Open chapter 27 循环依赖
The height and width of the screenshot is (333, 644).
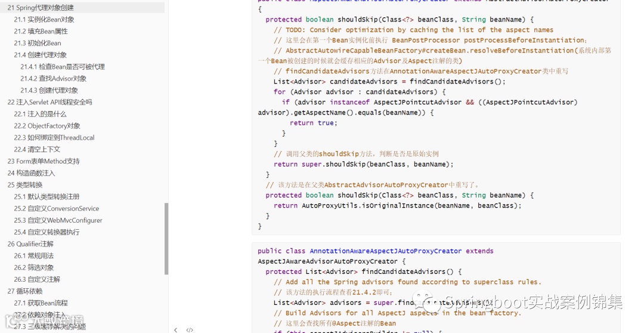(x=24, y=291)
